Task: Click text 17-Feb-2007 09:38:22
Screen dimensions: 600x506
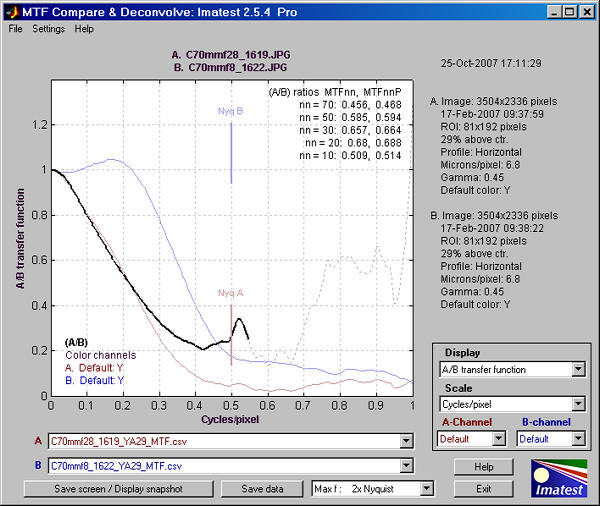Action: 492,228
